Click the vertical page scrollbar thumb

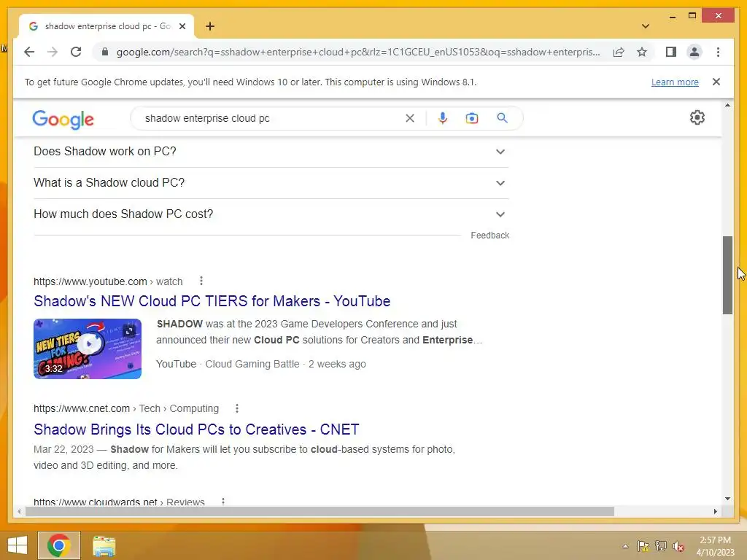(727, 275)
